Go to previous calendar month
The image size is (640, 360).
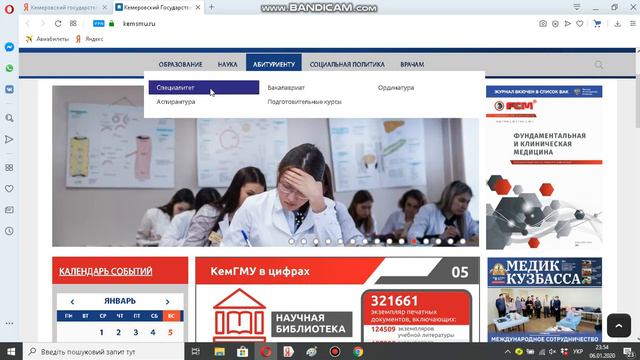(x=72, y=302)
